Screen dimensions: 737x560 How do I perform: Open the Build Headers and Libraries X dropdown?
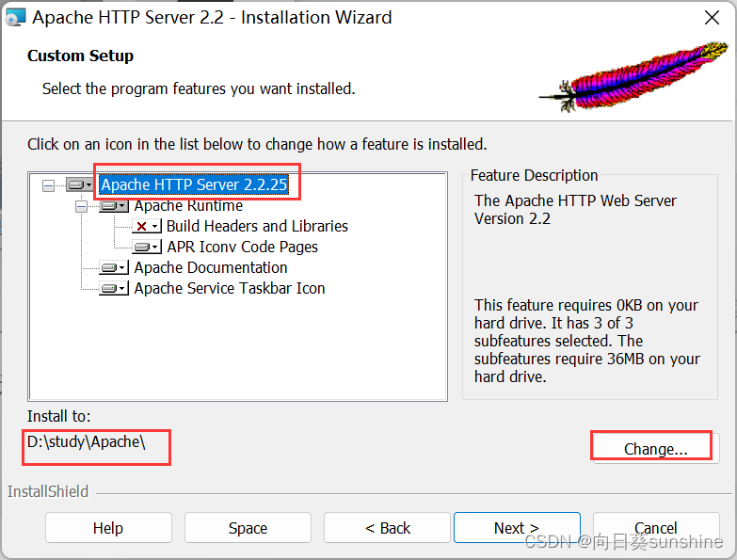coord(147,227)
